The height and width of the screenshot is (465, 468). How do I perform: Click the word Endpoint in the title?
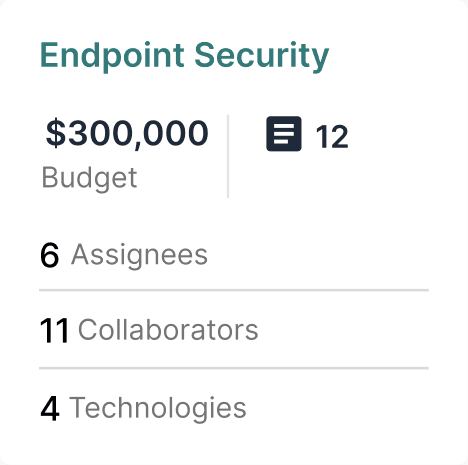tap(112, 56)
